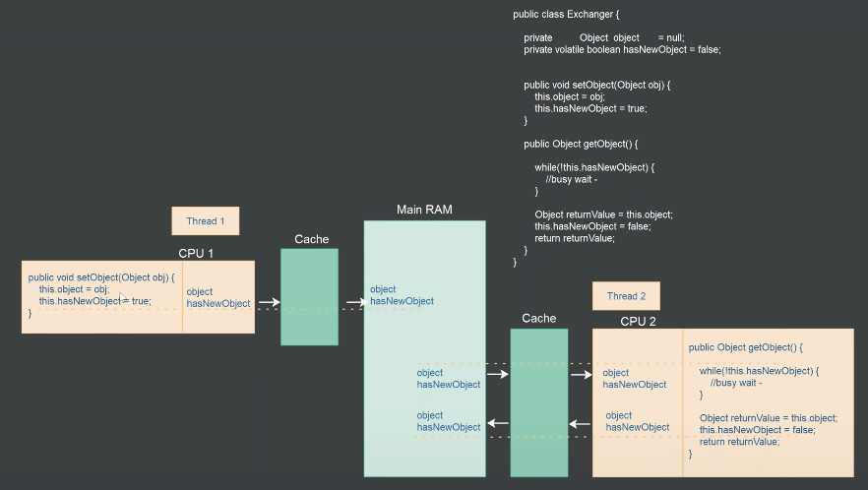
Task: Click upper right-pointing arrow from Main RAM to Cache
Action: [x=496, y=375]
